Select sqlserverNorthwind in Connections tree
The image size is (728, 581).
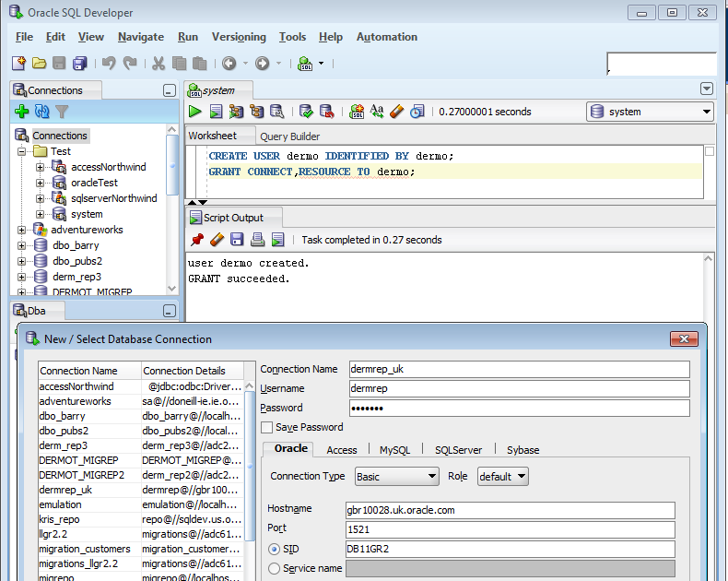[x=113, y=198]
